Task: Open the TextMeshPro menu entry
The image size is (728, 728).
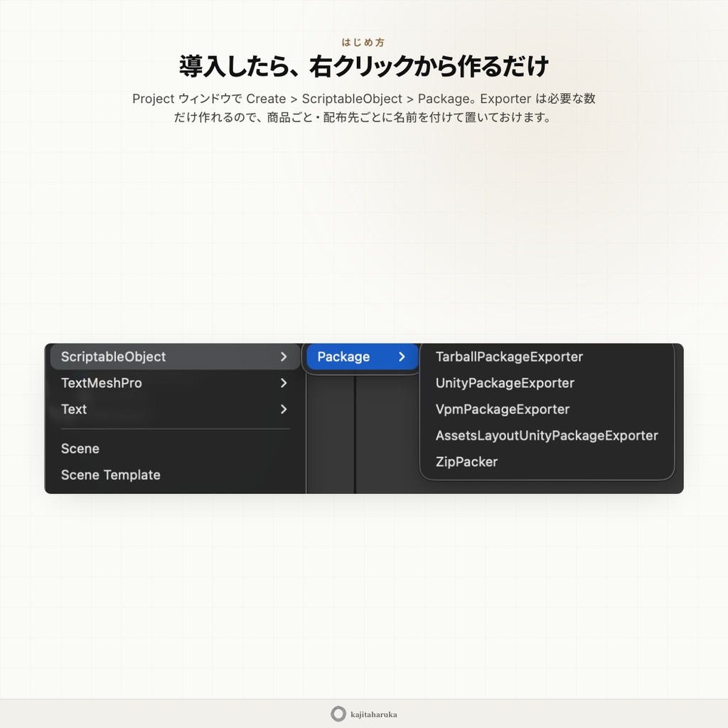Action: coord(175,383)
